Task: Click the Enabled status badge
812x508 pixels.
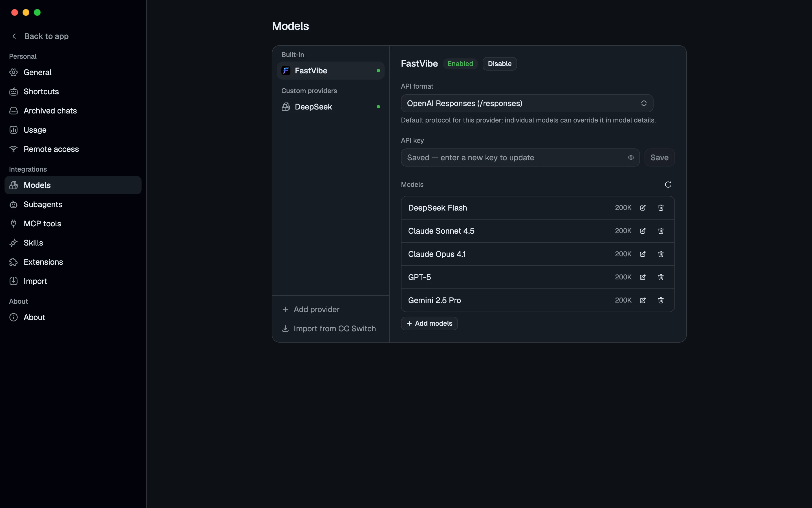Action: 460,64
